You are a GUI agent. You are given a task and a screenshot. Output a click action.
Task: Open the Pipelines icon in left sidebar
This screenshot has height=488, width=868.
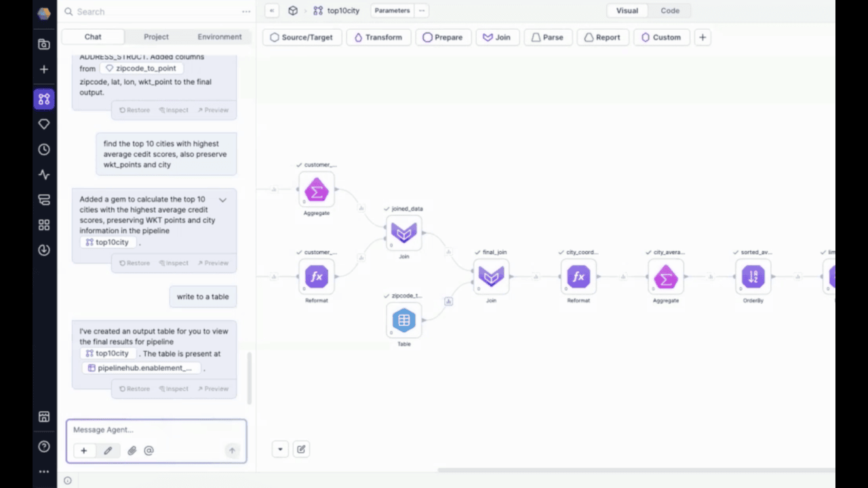click(44, 99)
